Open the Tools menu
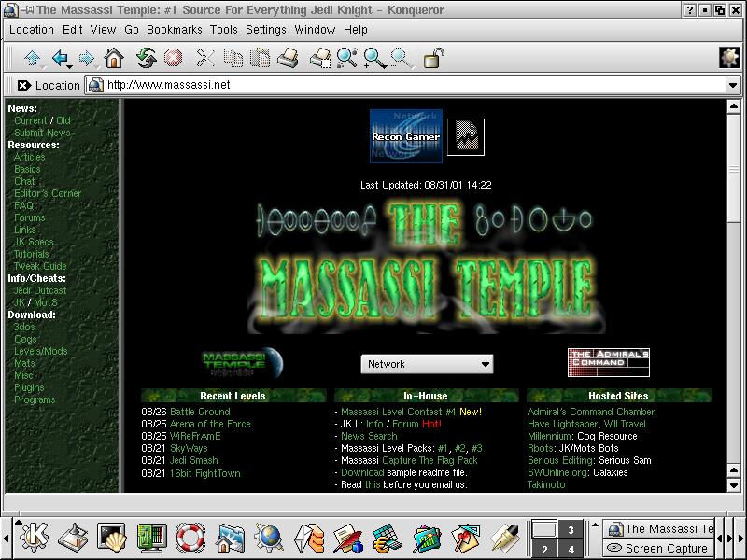 pos(224,30)
